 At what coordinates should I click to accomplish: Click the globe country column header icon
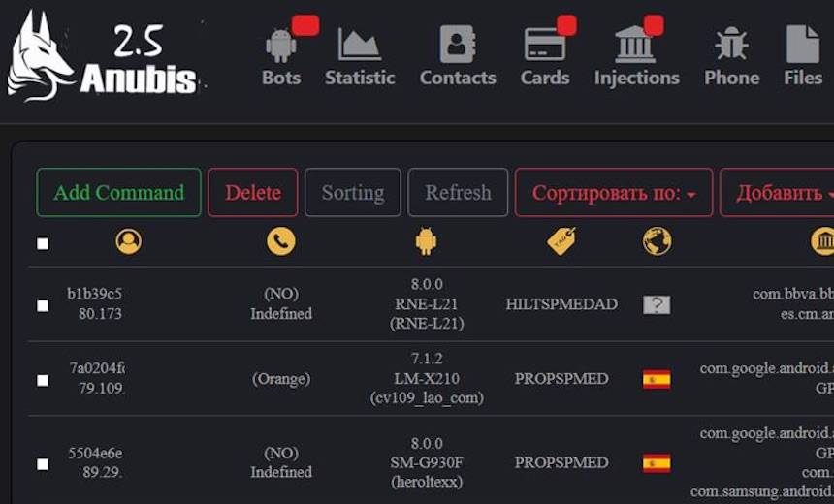pyautogui.click(x=657, y=242)
